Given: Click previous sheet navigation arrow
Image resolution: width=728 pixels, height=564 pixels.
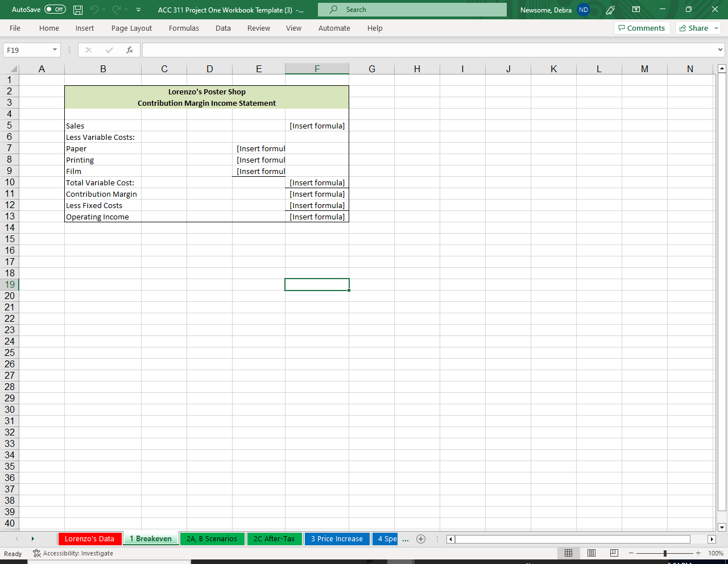Looking at the screenshot, I should point(16,538).
